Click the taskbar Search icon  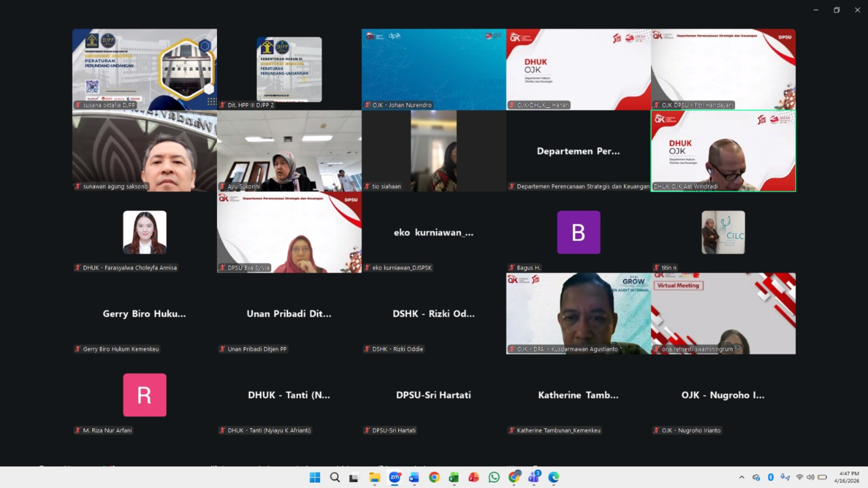pos(335,477)
